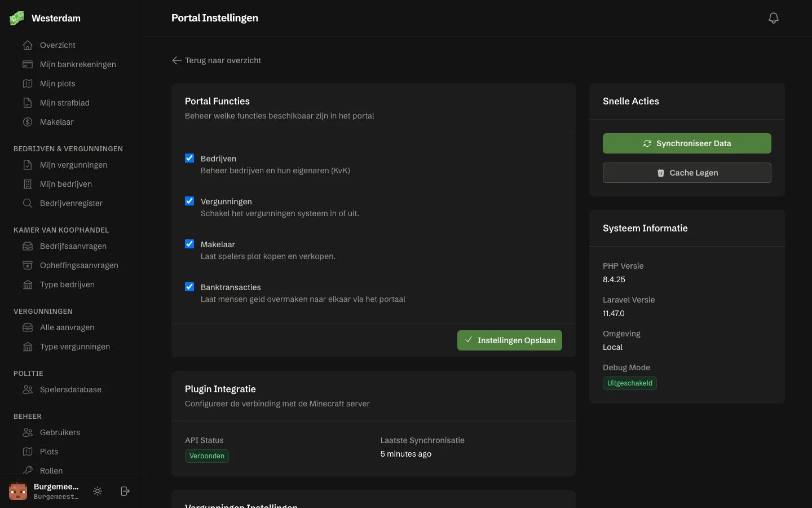Click the Type bedrijven bank icon
The width and height of the screenshot is (812, 508).
pyautogui.click(x=28, y=284)
